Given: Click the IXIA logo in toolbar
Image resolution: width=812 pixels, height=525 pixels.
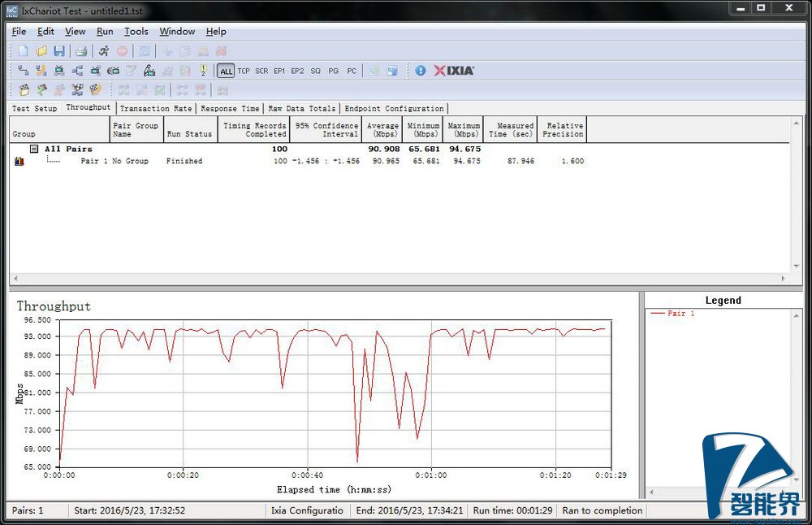Looking at the screenshot, I should click(454, 71).
